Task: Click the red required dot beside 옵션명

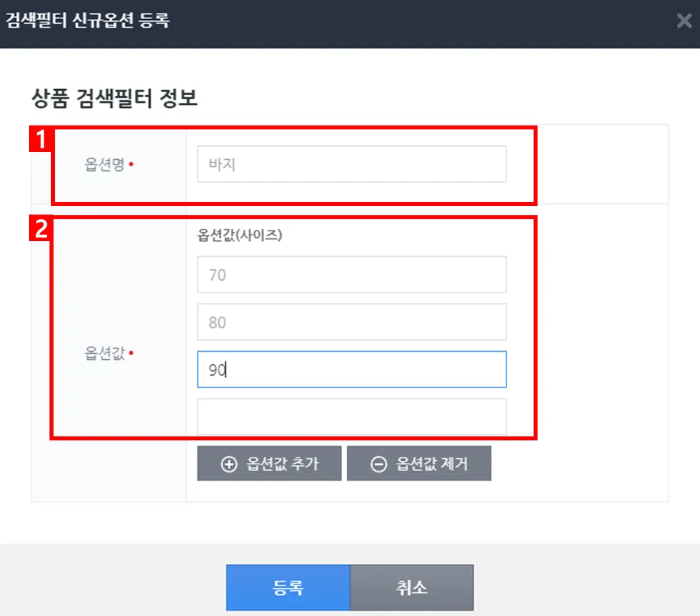Action: pyautogui.click(x=131, y=165)
